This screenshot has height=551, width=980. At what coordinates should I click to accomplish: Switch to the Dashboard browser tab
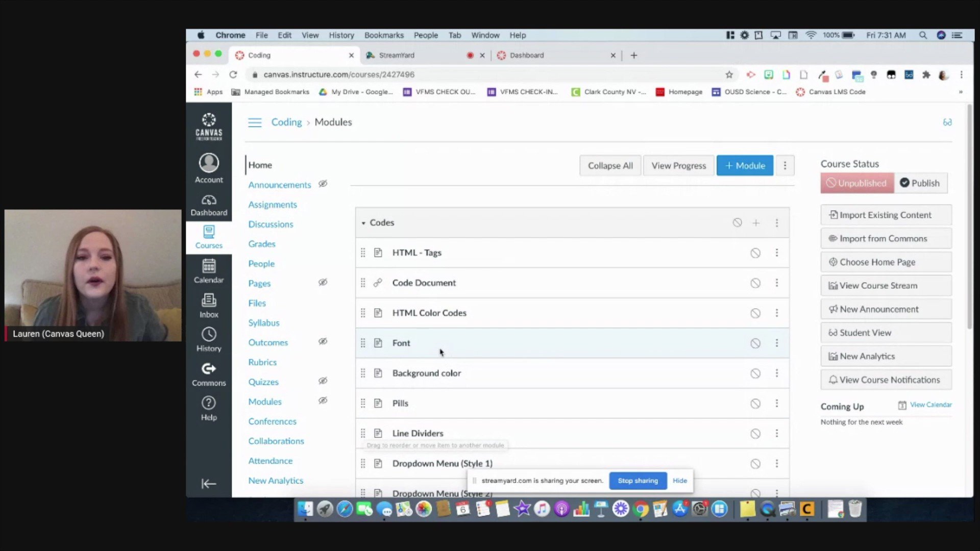(527, 55)
